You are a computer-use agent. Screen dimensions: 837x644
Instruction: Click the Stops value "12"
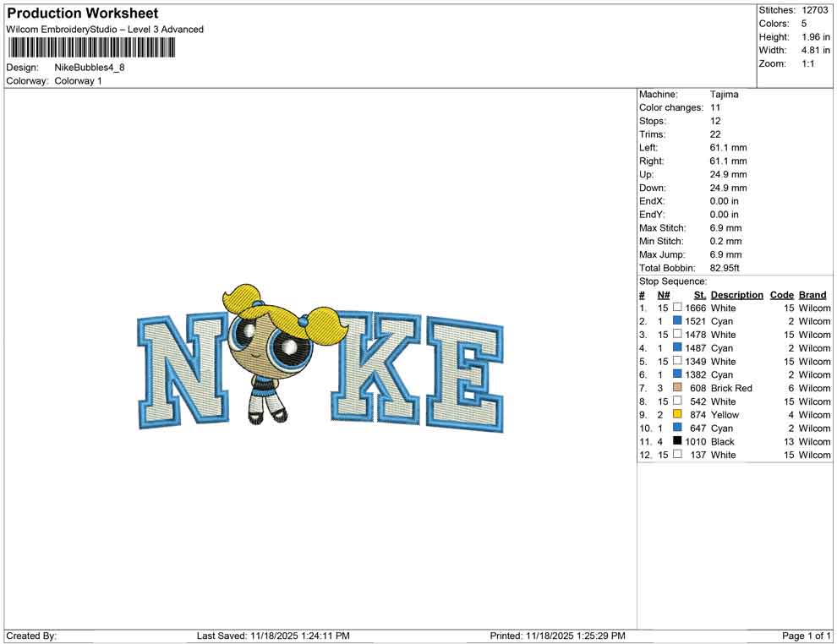coord(715,121)
